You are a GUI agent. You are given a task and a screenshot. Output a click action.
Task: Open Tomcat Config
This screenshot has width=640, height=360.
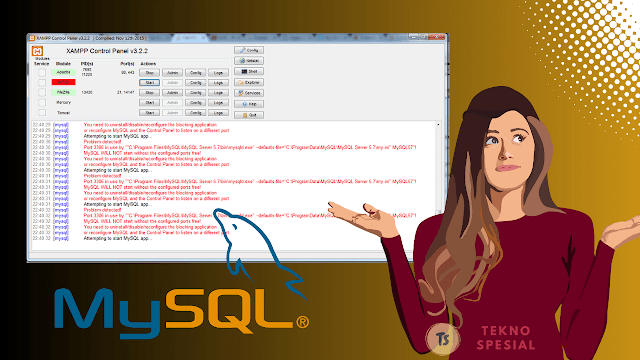click(x=196, y=113)
